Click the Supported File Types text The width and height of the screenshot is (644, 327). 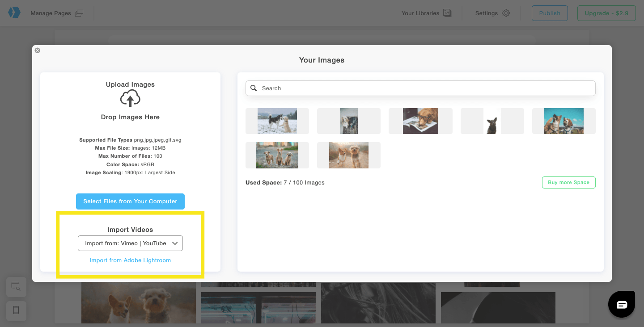click(130, 140)
